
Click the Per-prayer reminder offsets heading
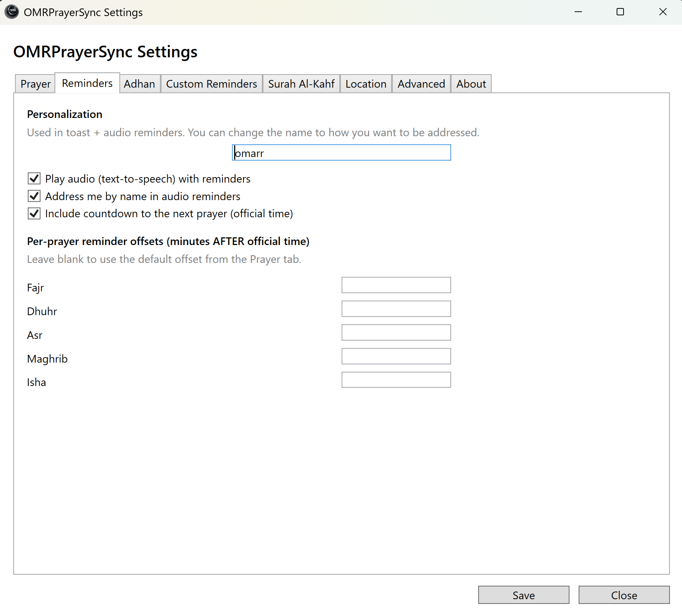[168, 241]
